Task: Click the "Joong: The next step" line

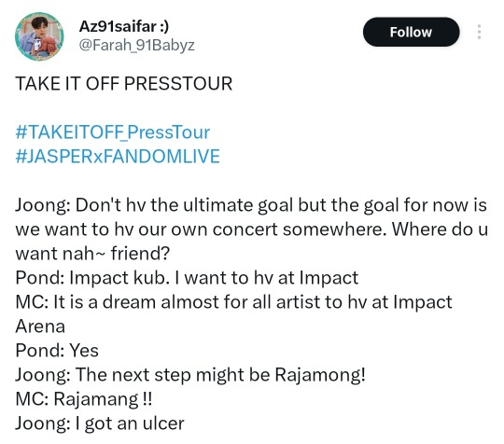Action: (190, 375)
